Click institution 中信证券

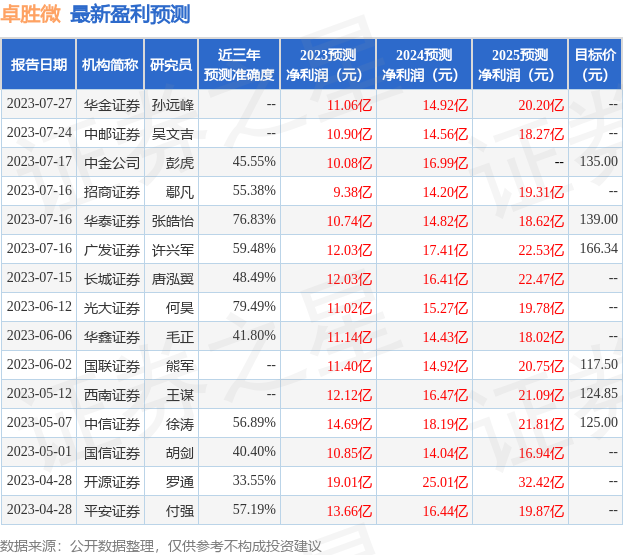click(112, 424)
